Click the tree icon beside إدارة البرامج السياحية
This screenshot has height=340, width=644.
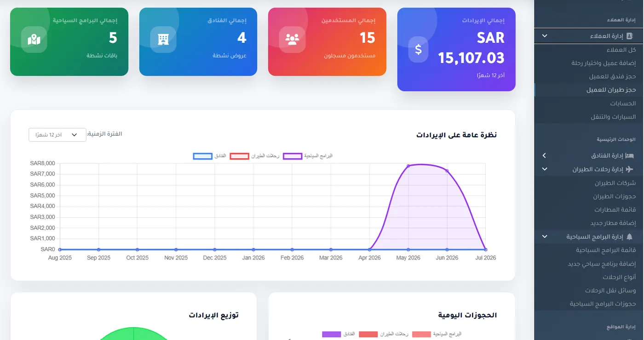point(630,236)
